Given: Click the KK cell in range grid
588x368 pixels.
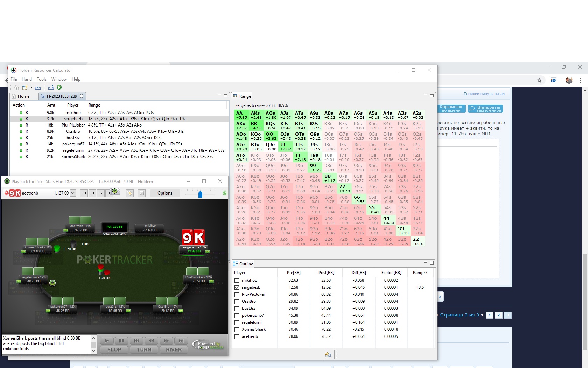Looking at the screenshot, I should (x=256, y=125).
